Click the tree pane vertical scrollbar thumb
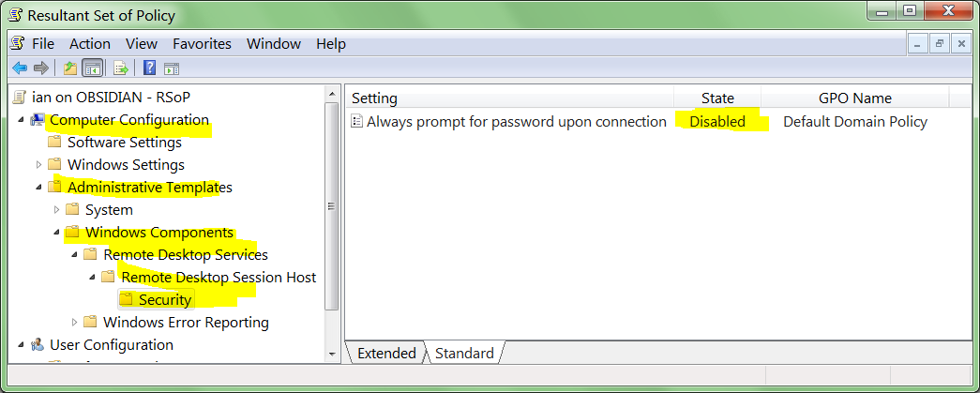 tap(330, 206)
